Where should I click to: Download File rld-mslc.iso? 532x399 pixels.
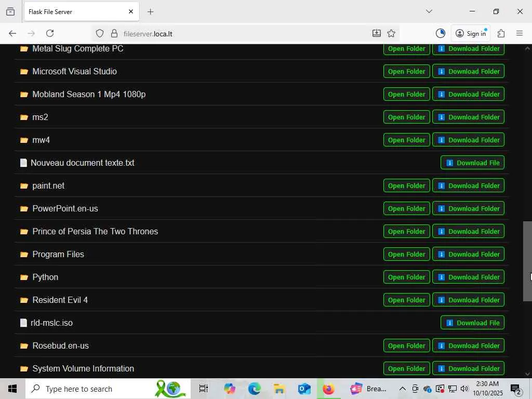coord(472,323)
